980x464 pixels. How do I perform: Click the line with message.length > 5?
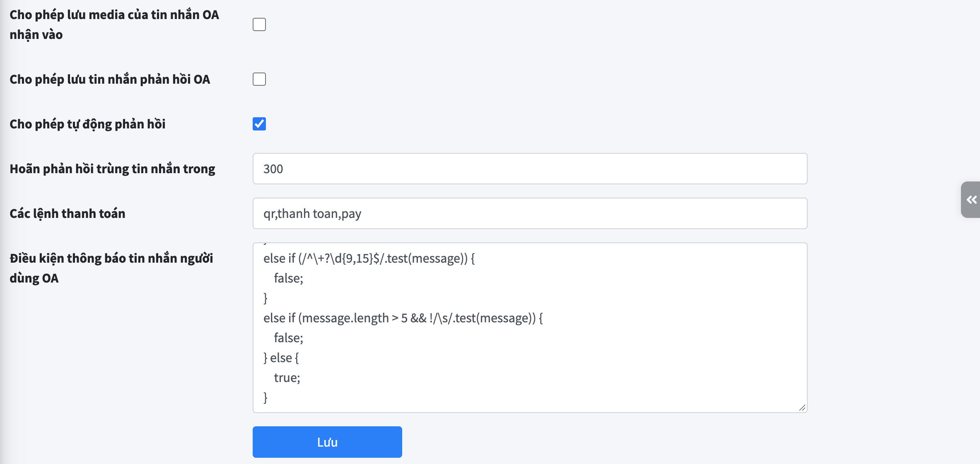(403, 318)
